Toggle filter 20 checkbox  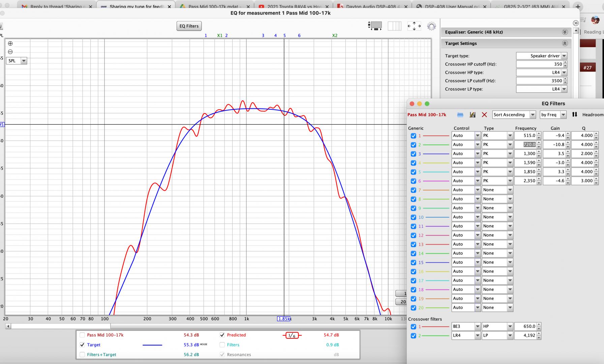click(x=413, y=308)
